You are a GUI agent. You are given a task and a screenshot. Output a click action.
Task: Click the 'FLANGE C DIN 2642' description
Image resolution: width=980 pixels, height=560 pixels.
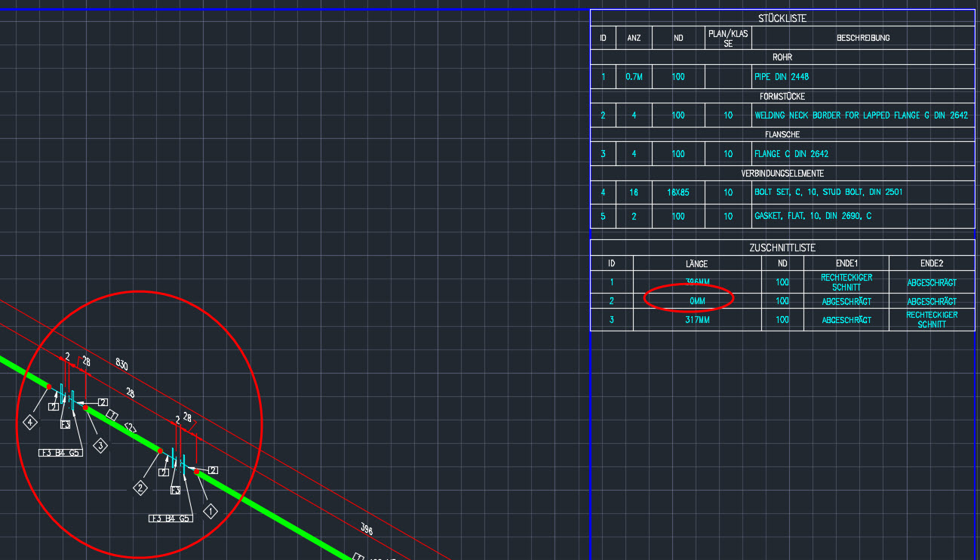coord(791,154)
